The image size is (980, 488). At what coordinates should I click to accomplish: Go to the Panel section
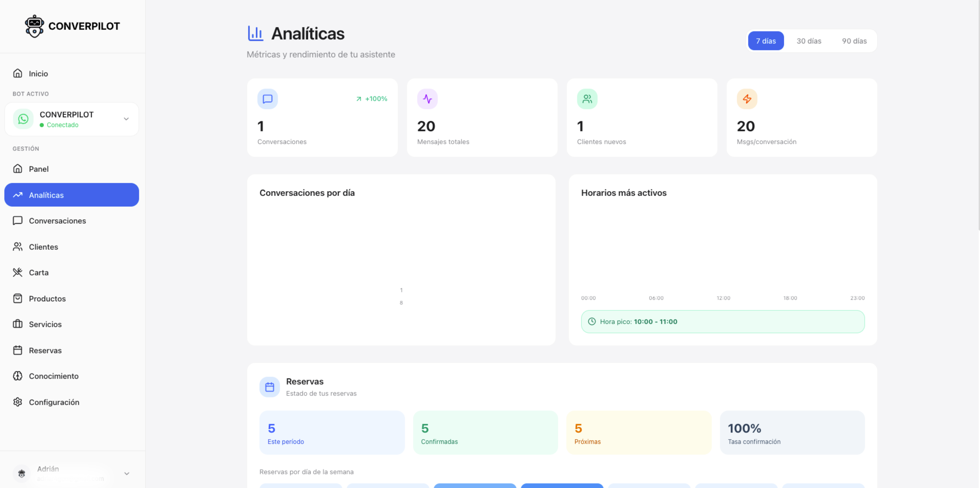[39, 169]
